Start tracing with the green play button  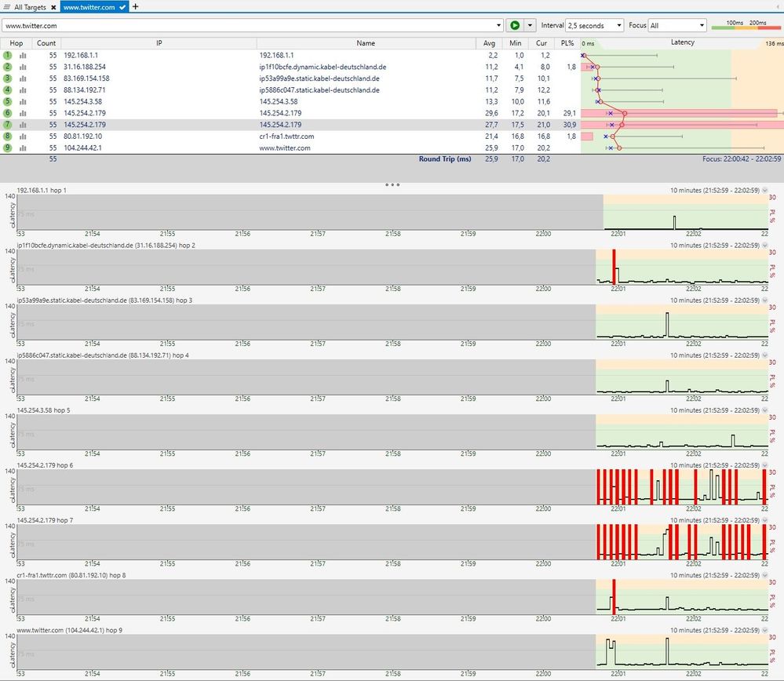pos(515,25)
